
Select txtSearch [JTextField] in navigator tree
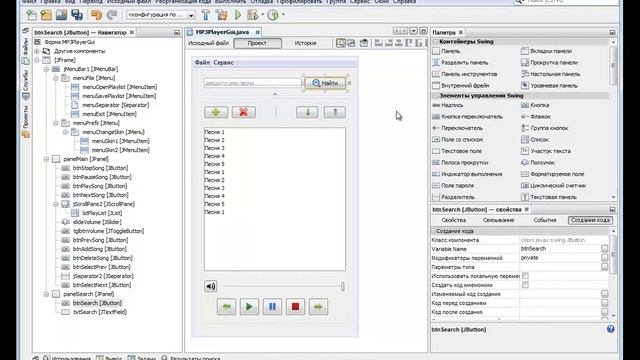tap(100, 312)
